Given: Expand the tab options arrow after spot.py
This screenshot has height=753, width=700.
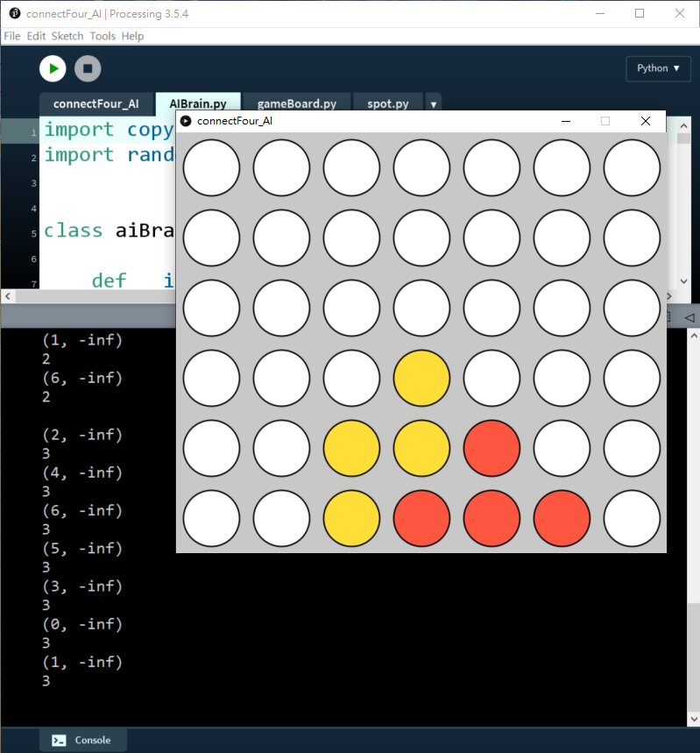Looking at the screenshot, I should (433, 104).
